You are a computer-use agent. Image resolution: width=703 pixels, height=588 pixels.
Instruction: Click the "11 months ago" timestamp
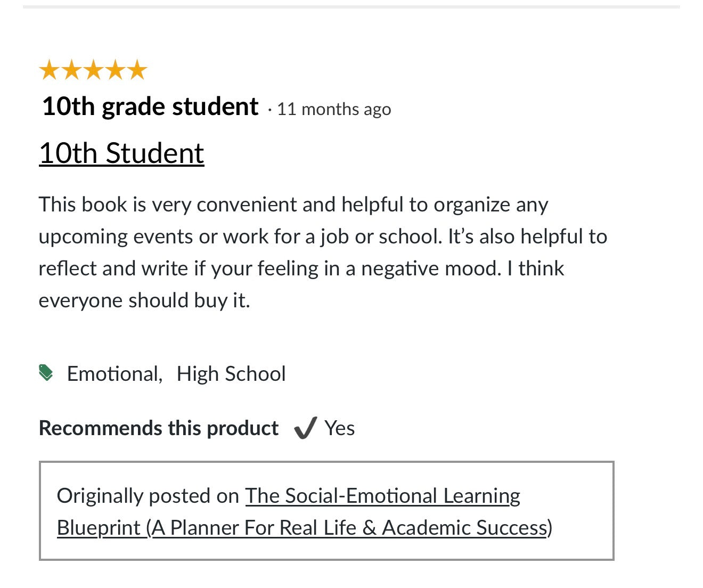click(x=334, y=109)
